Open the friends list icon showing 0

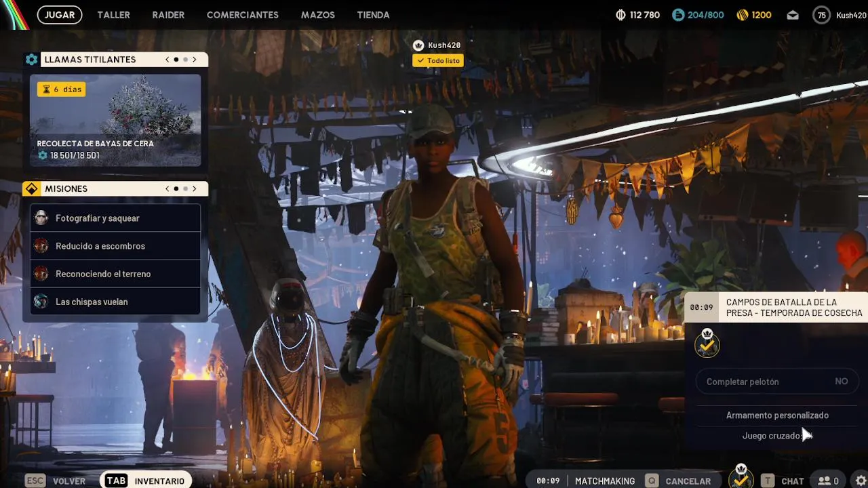829,481
